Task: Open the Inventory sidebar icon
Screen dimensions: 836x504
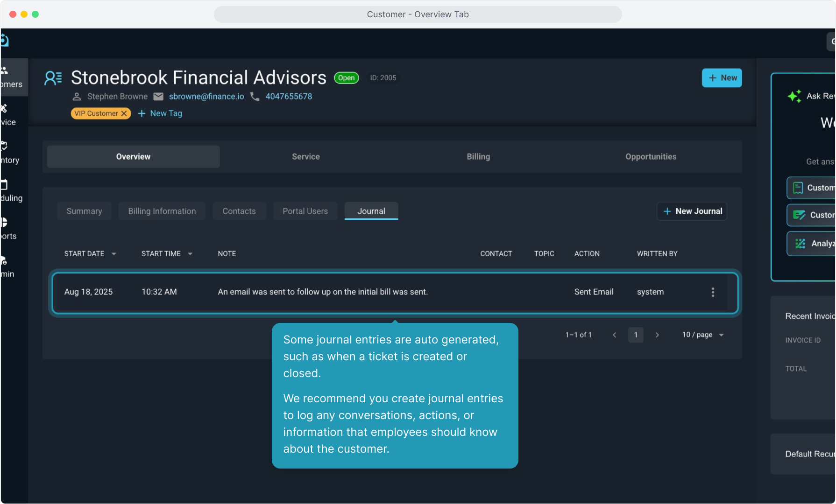Action: pyautogui.click(x=4, y=146)
